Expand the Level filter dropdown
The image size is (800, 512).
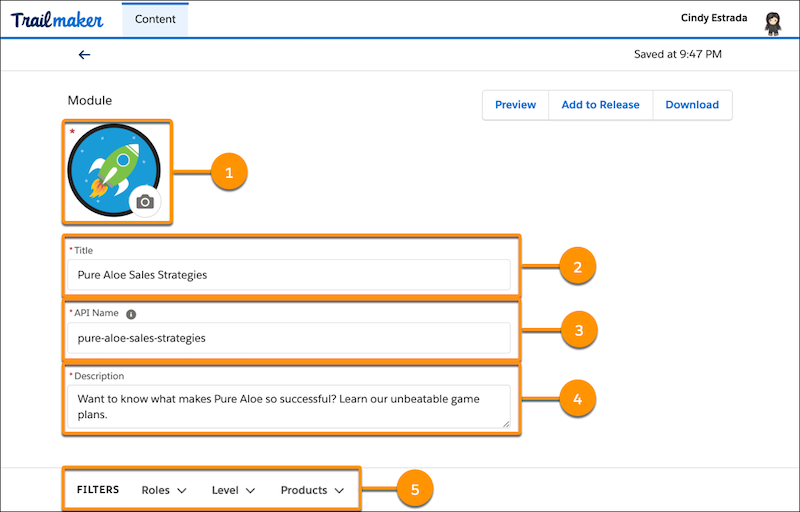pyautogui.click(x=233, y=490)
